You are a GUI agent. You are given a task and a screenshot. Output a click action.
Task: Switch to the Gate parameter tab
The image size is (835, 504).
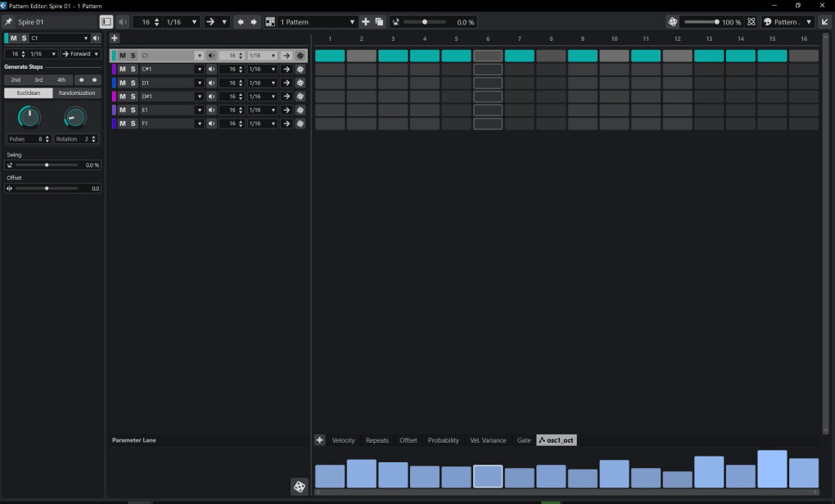[x=524, y=440]
